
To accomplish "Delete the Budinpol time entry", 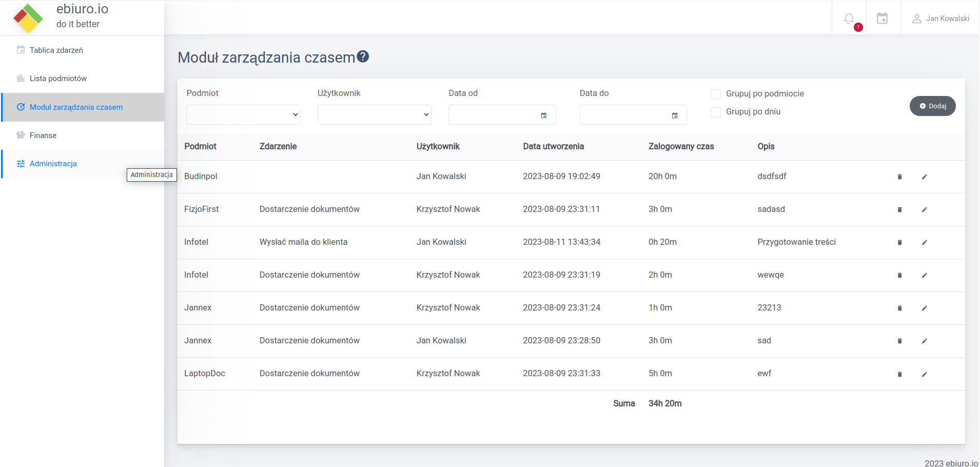I will (899, 177).
